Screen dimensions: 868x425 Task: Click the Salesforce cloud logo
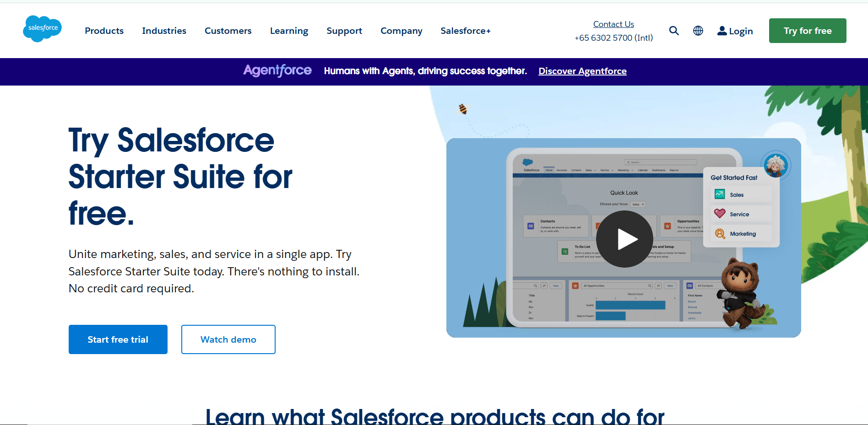point(42,28)
